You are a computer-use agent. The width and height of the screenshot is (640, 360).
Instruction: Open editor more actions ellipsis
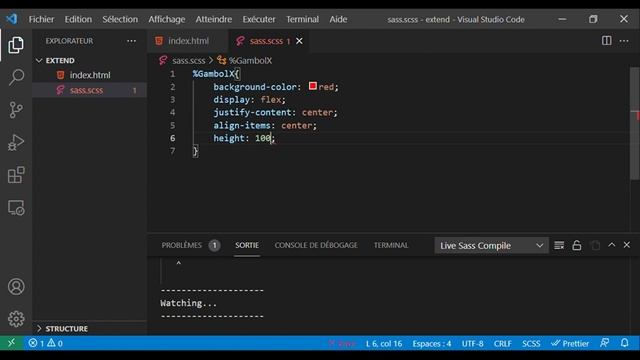[624, 41]
